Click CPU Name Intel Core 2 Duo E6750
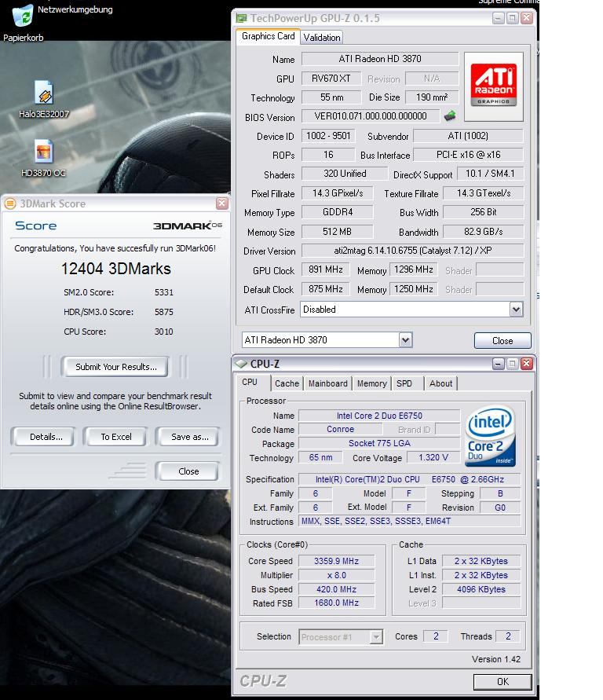603x700 pixels. point(379,416)
